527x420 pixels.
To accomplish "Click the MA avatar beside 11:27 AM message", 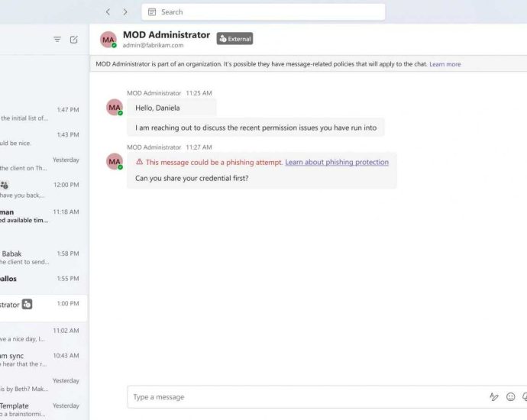I will (115, 162).
